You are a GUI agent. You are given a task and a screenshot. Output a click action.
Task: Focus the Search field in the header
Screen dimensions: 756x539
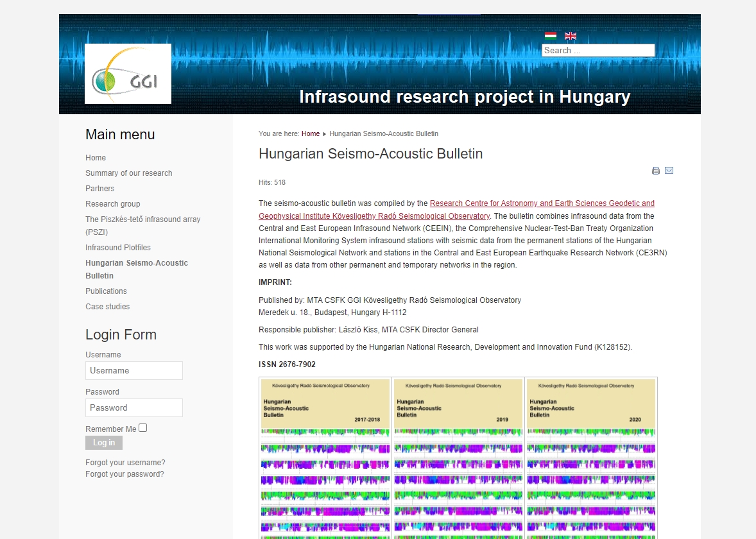pos(598,50)
